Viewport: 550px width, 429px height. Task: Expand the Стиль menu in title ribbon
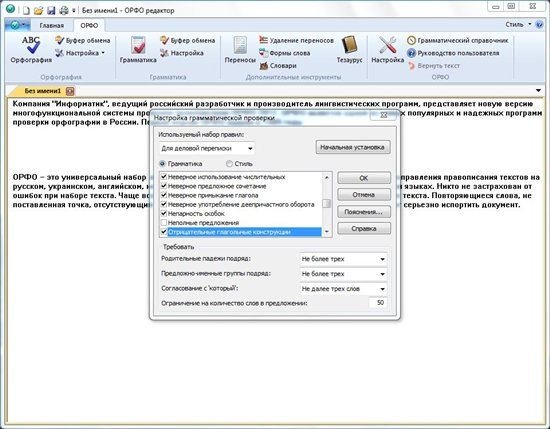518,25
